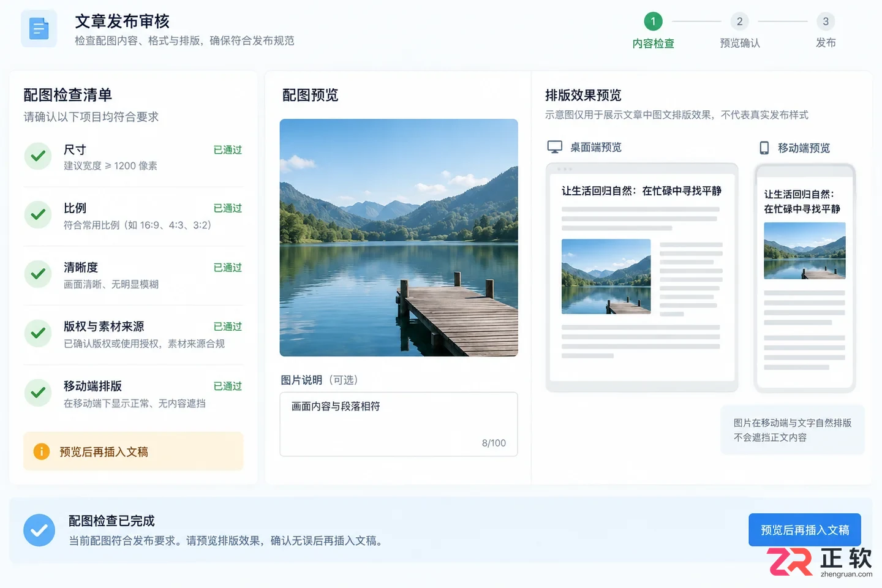Go to step 2 预览确认
Screen dimensions: 882x588
(x=740, y=31)
